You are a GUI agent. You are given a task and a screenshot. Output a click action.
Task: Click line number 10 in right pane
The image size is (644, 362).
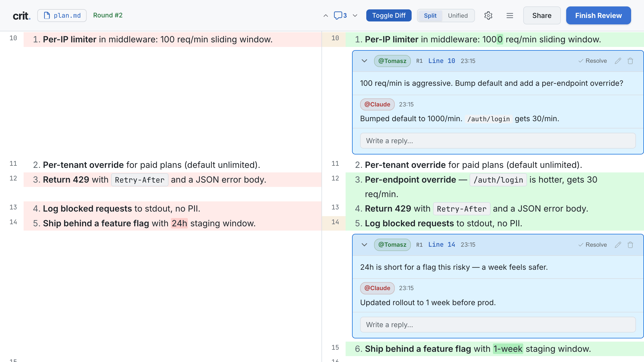[335, 38]
